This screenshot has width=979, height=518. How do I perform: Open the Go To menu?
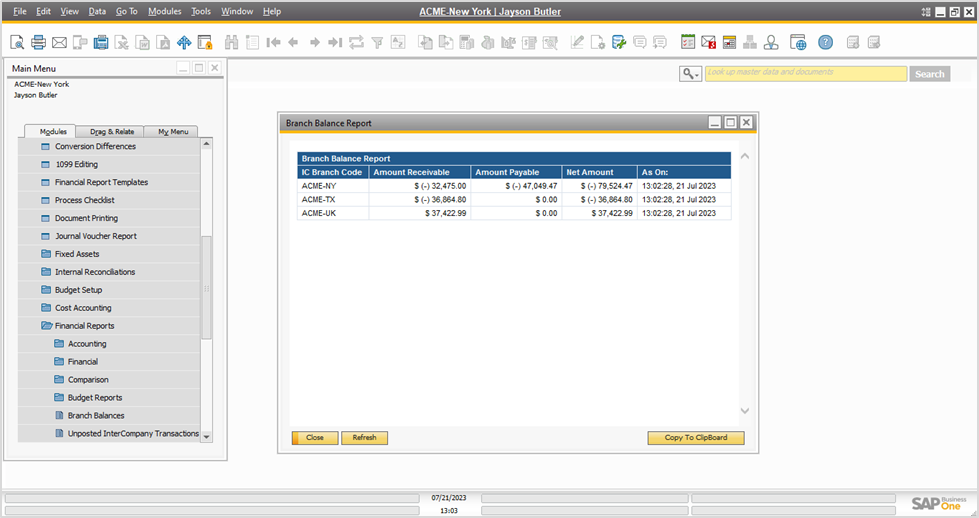click(x=126, y=11)
